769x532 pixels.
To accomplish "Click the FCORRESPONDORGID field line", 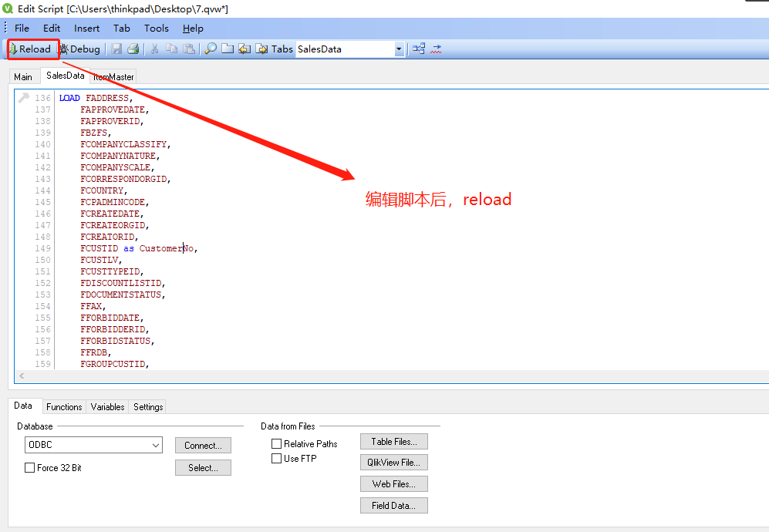I will [124, 179].
